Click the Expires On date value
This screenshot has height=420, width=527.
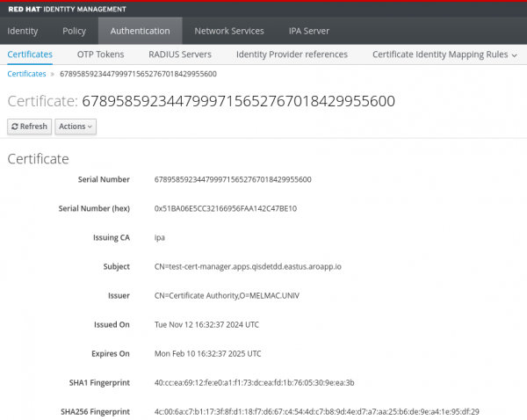pos(207,353)
